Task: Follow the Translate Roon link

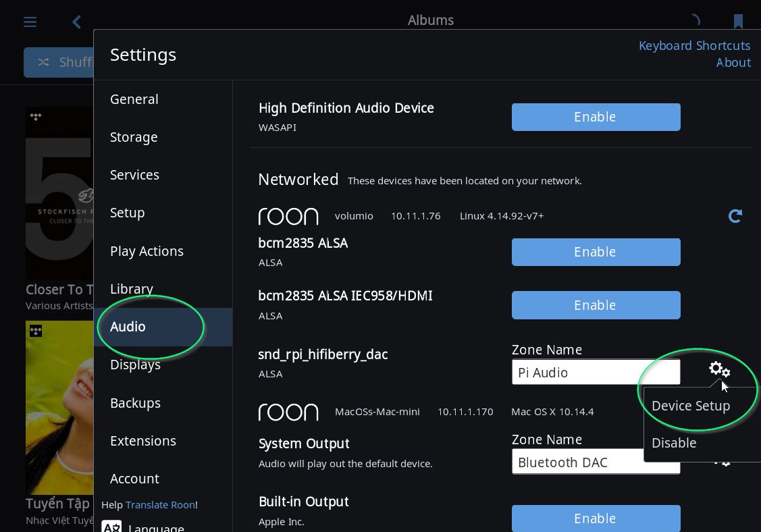Action: [x=160, y=505]
